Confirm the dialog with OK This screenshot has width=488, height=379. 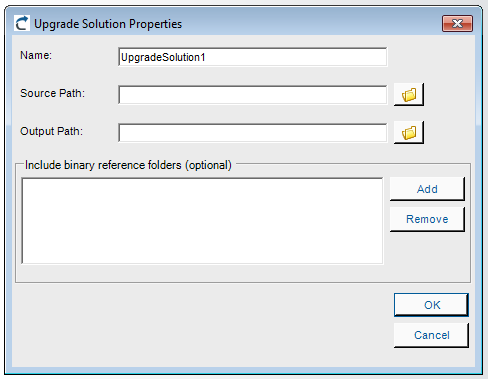pyautogui.click(x=431, y=305)
